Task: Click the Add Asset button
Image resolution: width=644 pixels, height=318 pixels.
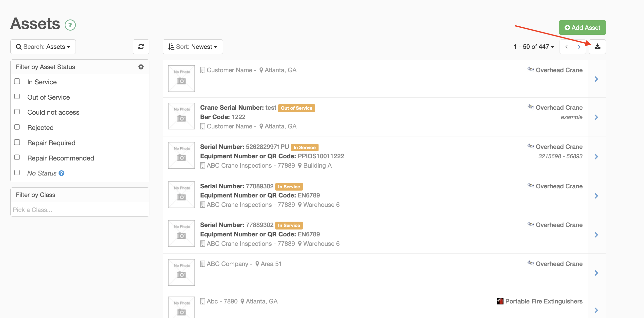Action: click(582, 27)
